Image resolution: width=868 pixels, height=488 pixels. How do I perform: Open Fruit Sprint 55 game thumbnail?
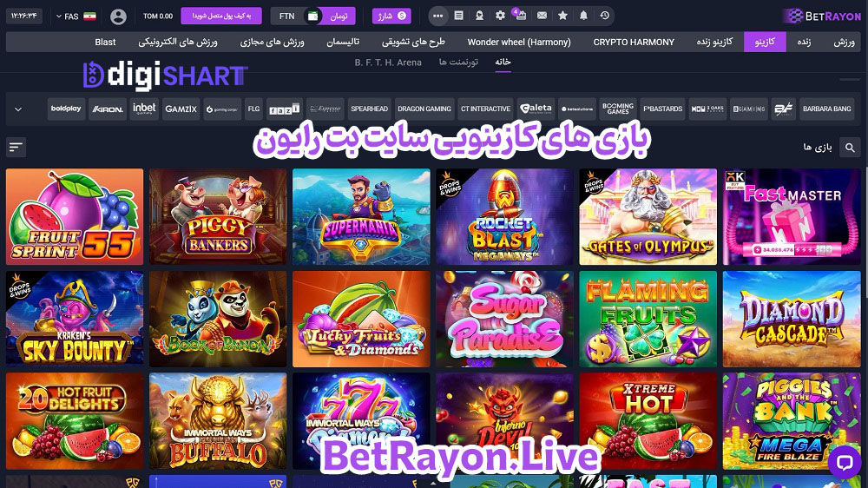point(75,216)
